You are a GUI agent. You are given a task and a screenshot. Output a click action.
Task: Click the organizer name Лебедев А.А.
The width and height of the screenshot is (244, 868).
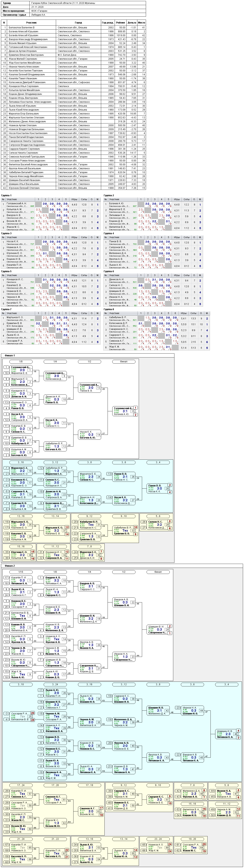38,15
